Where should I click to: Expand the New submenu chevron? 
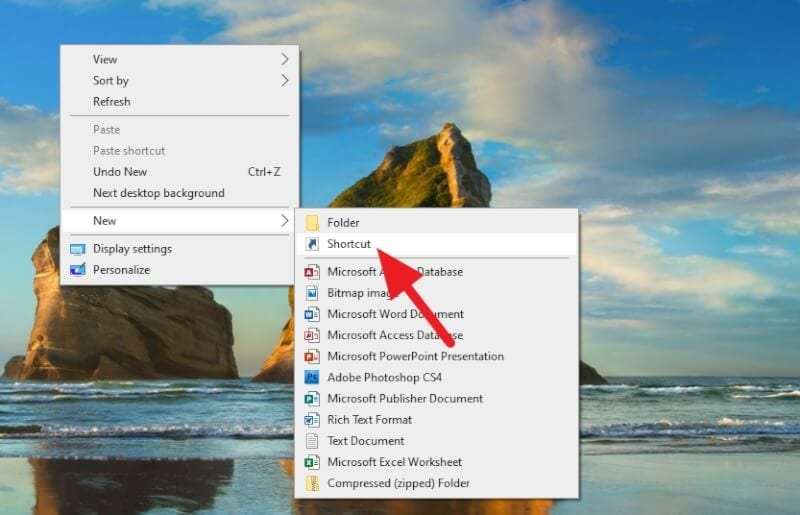285,220
